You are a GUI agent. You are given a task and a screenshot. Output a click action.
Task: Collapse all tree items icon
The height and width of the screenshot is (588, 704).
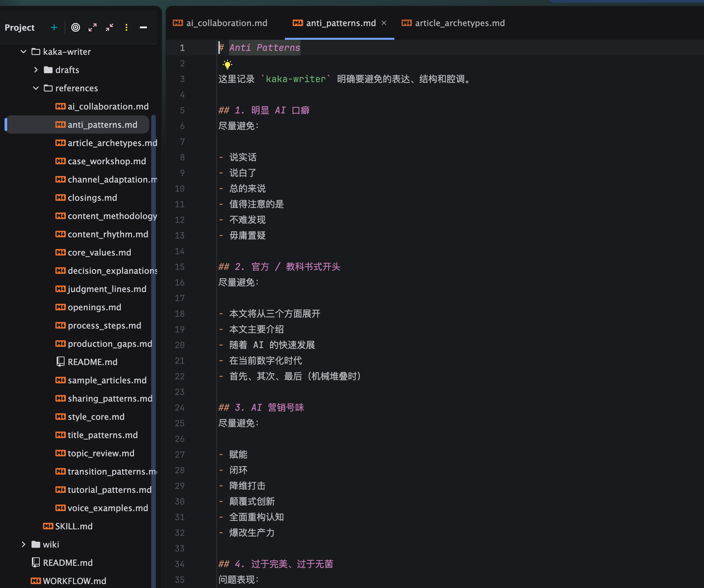[110, 27]
